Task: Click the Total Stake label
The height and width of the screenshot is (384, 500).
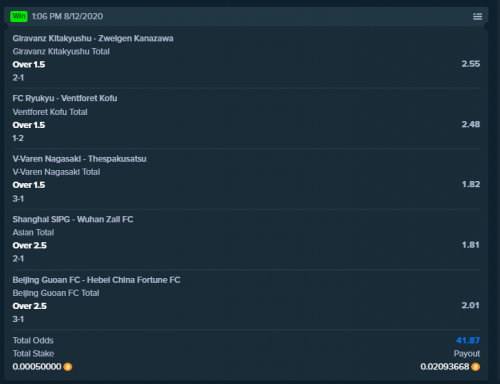Action: [x=33, y=353]
